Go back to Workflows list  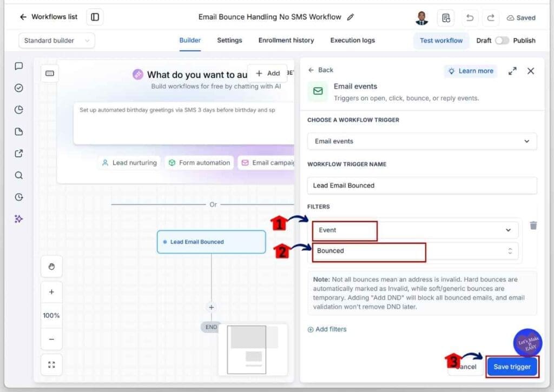click(48, 17)
